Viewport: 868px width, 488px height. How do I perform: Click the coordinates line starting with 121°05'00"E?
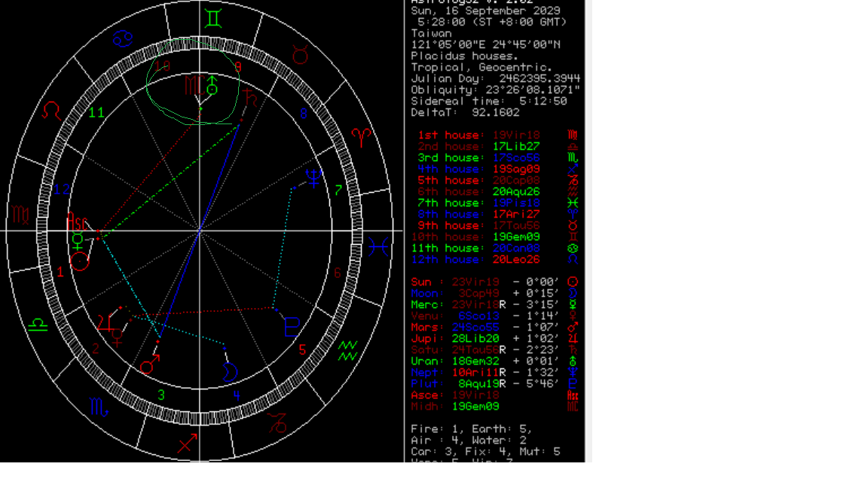pyautogui.click(x=485, y=45)
